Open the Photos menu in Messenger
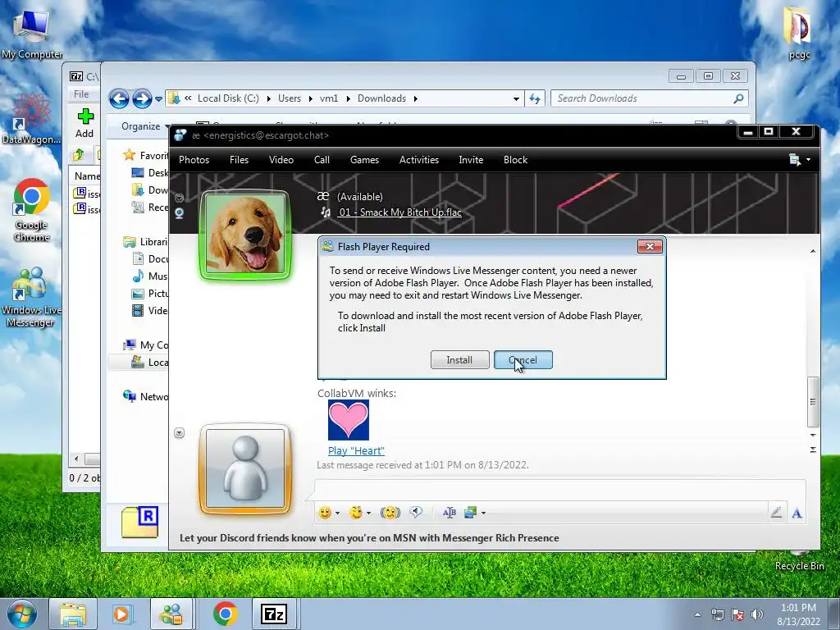 tap(194, 160)
